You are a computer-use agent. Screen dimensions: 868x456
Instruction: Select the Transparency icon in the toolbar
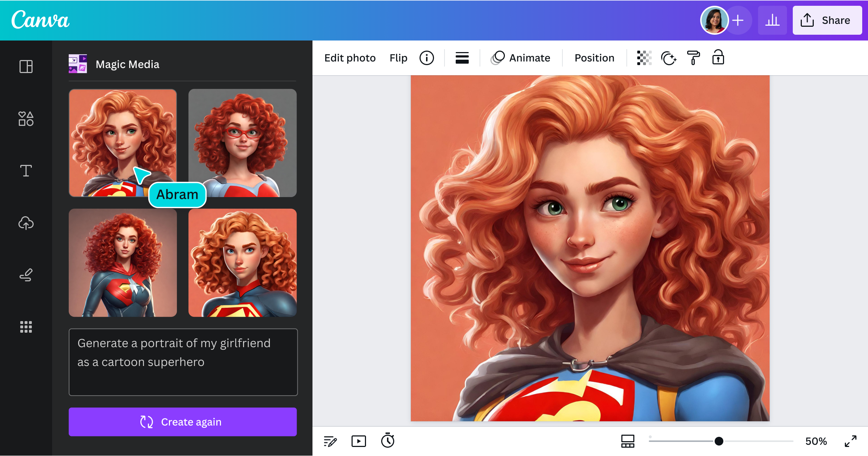coord(643,57)
